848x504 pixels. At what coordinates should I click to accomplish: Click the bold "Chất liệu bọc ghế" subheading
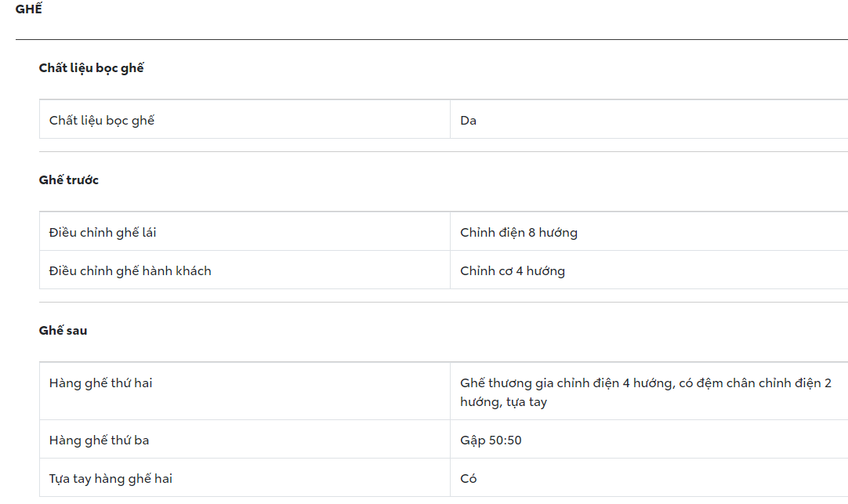(91, 68)
